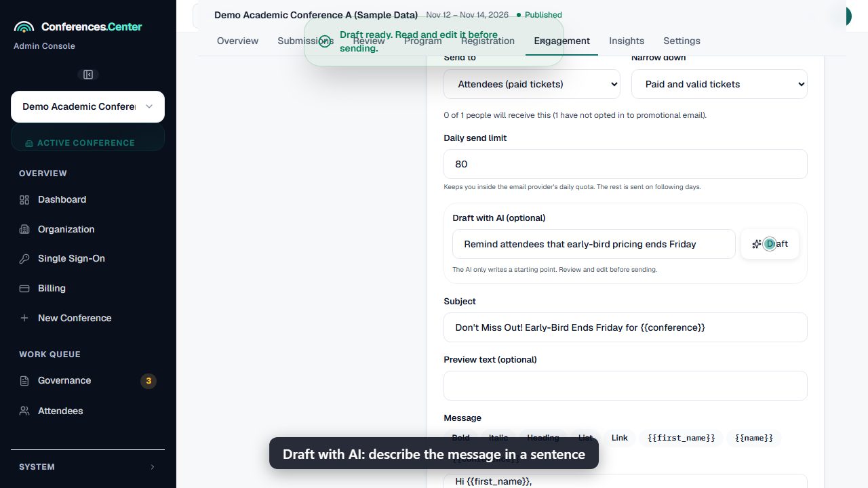
Task: Switch to the Submissions tab
Action: [x=305, y=41]
